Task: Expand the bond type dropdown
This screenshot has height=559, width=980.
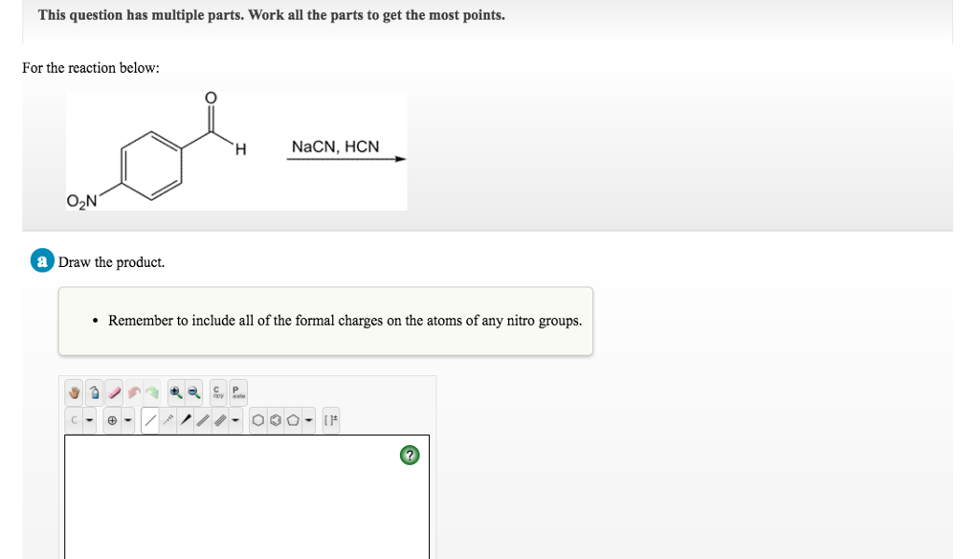Action: (x=236, y=418)
